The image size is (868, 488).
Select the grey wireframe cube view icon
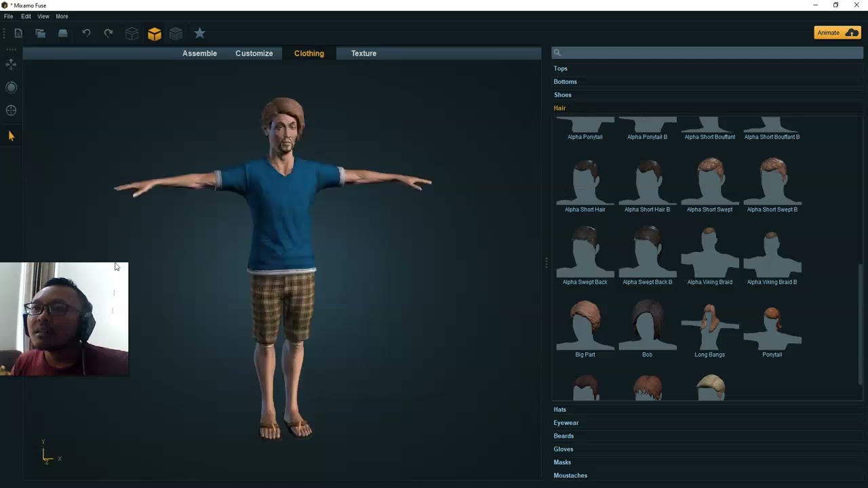pos(132,33)
